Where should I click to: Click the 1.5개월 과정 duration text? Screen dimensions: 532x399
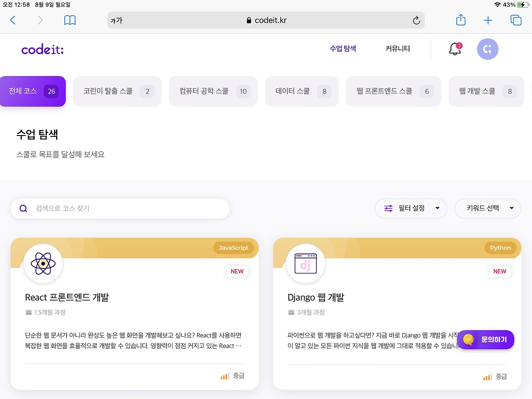click(x=50, y=312)
